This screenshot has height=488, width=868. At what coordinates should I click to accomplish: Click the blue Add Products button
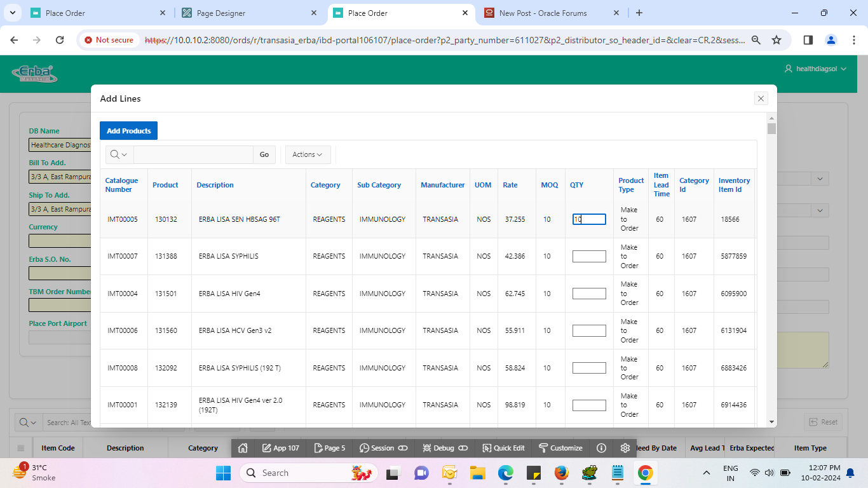[128, 131]
